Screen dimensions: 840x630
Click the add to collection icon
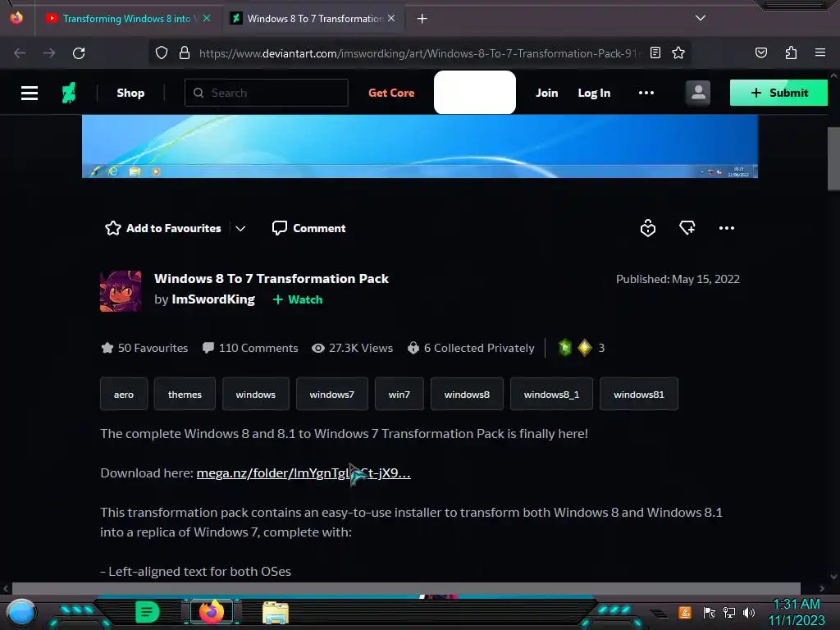tap(687, 228)
